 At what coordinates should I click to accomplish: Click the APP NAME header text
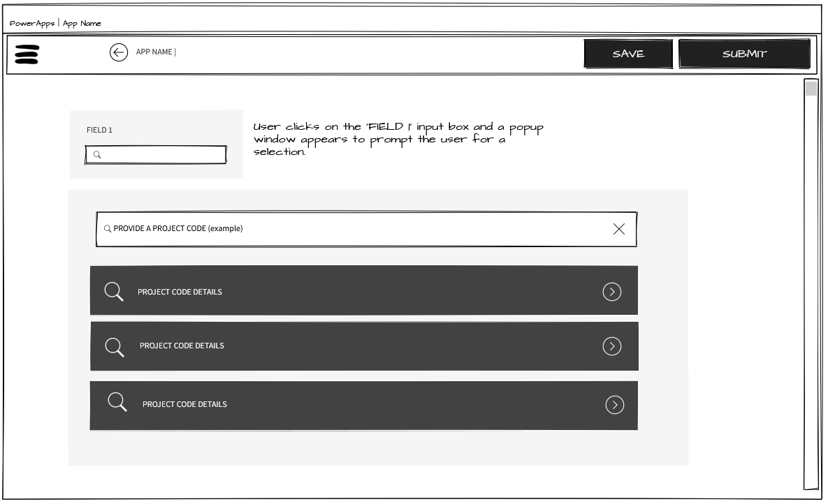(155, 52)
